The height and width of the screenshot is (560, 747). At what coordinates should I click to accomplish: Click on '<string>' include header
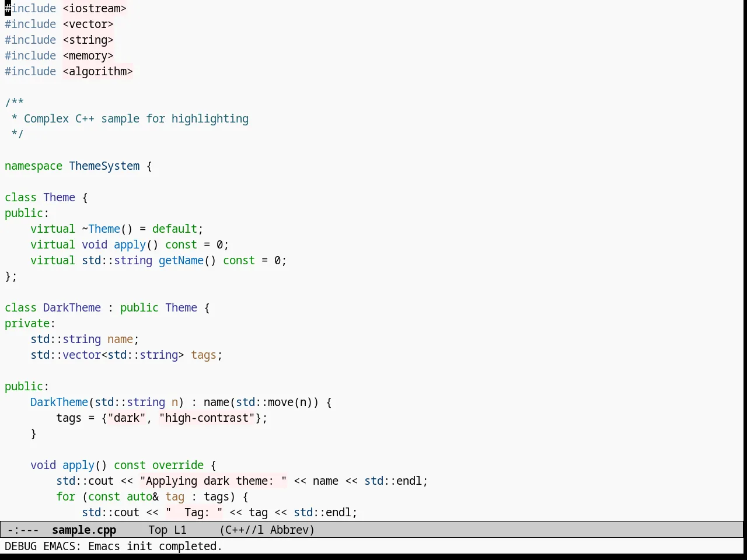88,40
